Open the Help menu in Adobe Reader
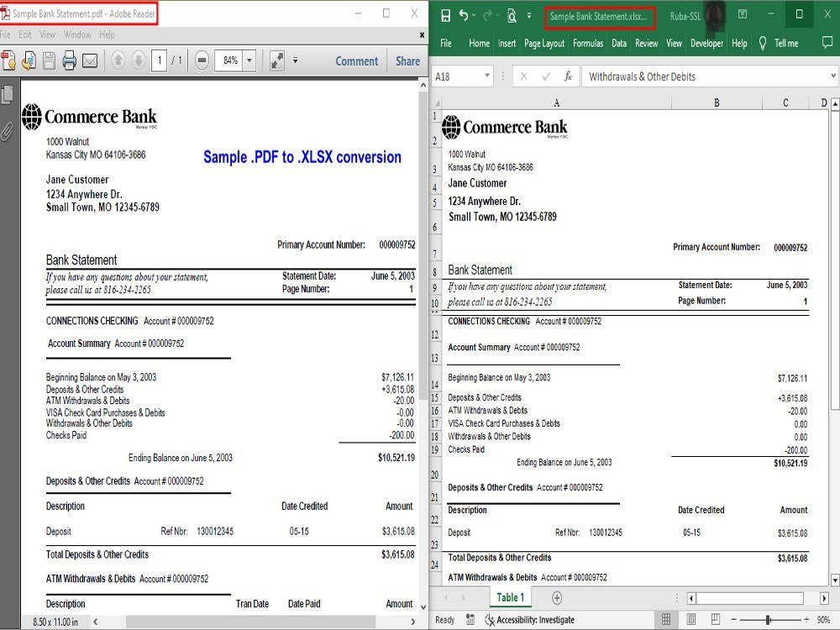The image size is (840, 630). coord(107,34)
